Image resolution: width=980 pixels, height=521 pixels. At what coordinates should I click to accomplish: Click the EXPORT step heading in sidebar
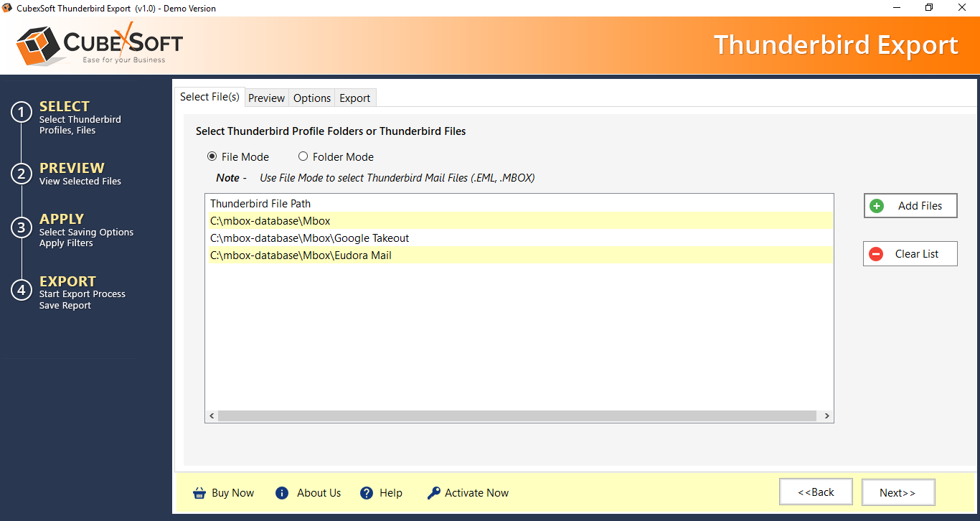67,281
